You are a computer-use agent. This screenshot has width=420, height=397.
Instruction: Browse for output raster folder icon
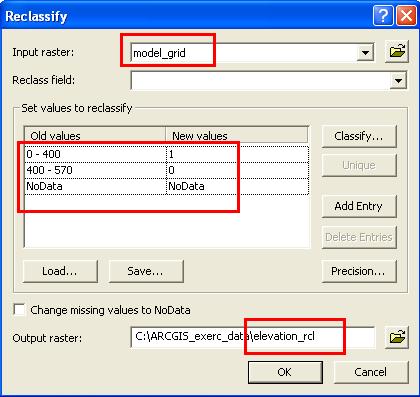pyautogui.click(x=397, y=337)
